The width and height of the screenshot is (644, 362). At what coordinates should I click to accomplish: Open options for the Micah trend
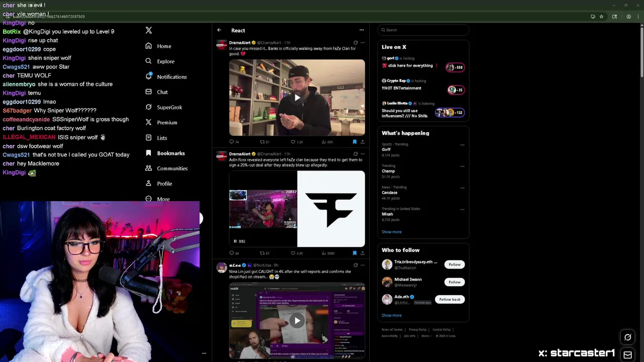tap(462, 210)
